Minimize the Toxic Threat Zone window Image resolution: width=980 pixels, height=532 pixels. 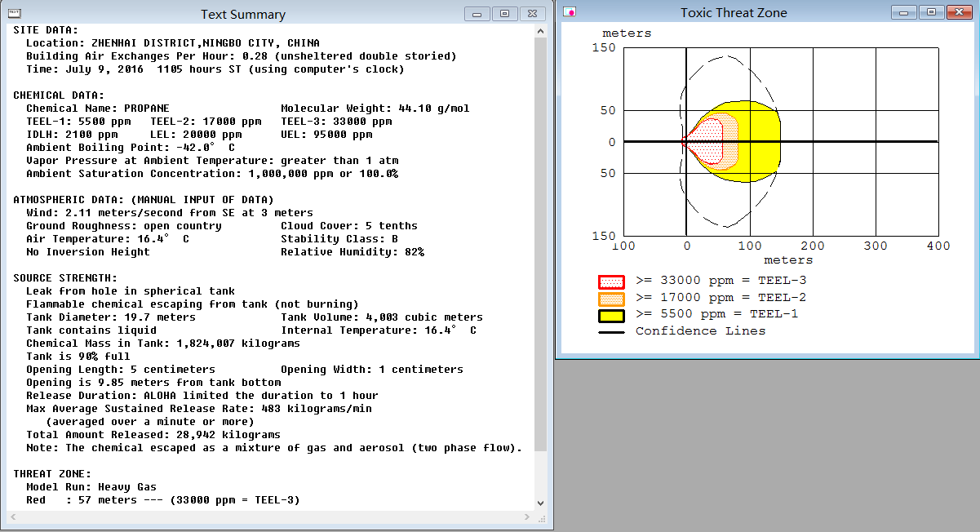tap(903, 12)
